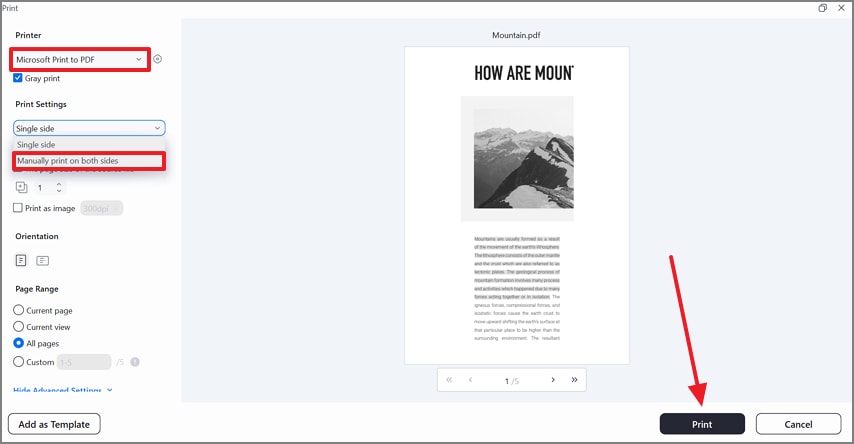Decrease number of copies with down arrow
This screenshot has width=854, height=444.
(x=59, y=191)
